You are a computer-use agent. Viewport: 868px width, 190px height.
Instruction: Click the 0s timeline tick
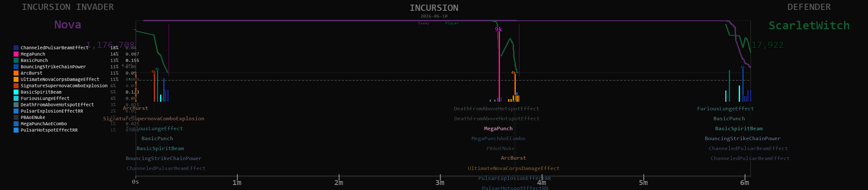point(136,182)
